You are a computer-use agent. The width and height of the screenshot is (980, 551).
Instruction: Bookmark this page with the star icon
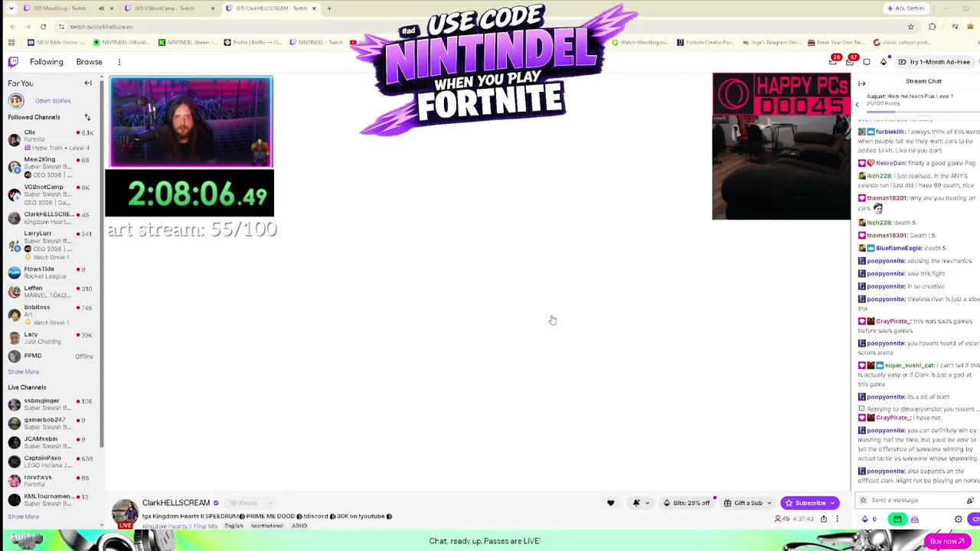[910, 27]
